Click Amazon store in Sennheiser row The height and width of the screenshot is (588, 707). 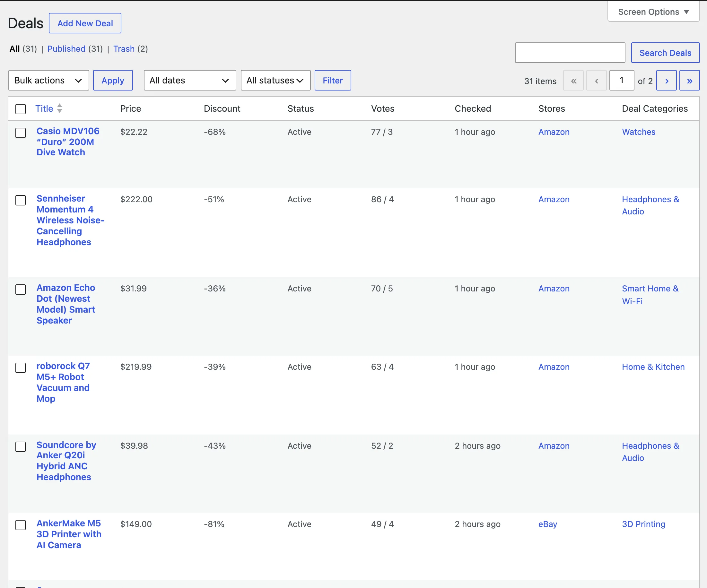(x=554, y=199)
